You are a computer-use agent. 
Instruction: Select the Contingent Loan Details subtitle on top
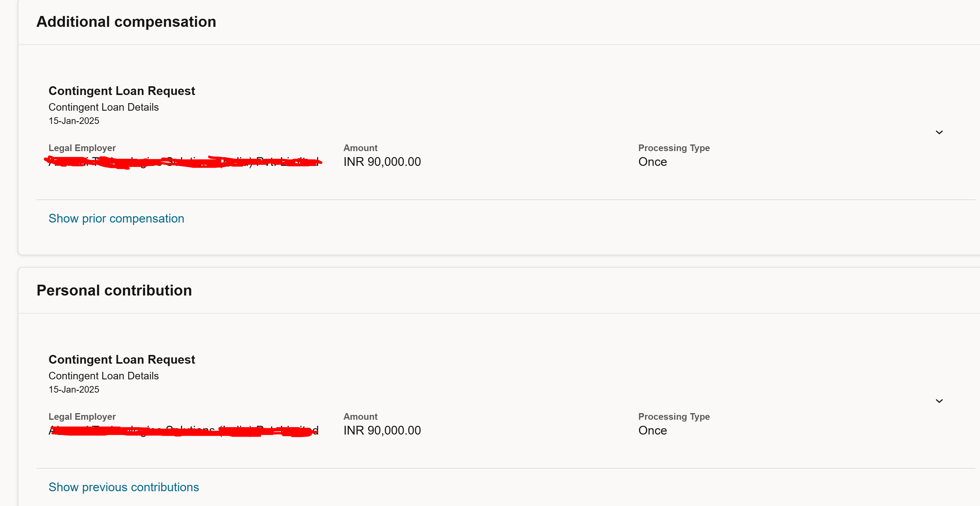coord(103,107)
